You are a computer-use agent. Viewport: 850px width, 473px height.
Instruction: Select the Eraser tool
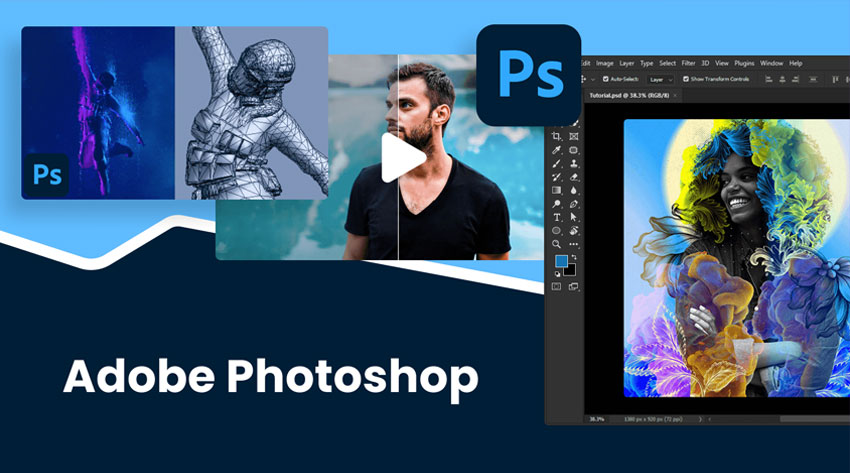point(574,177)
